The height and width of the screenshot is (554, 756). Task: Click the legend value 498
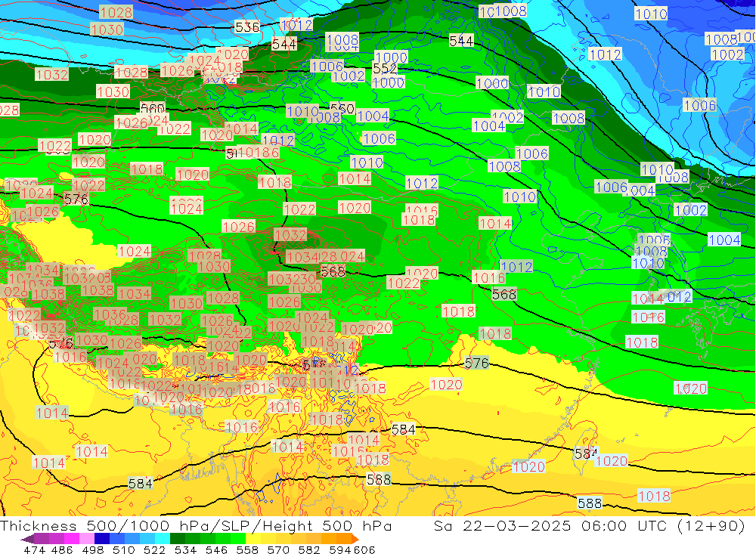tap(93, 549)
